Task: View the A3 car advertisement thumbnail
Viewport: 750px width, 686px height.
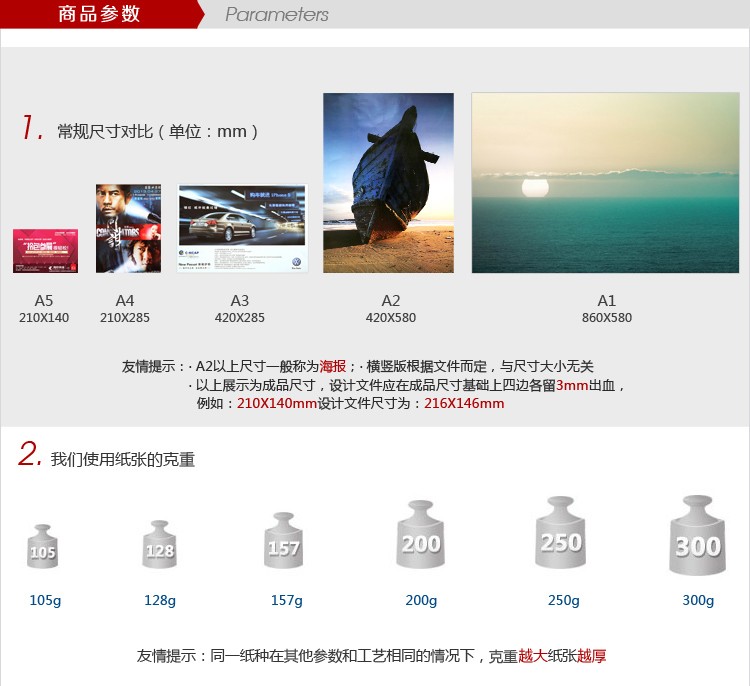Action: click(242, 229)
